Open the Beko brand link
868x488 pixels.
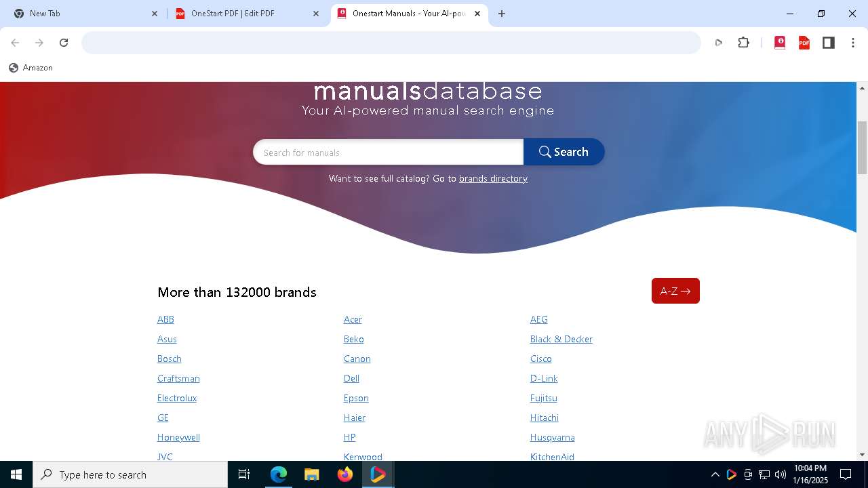(x=354, y=339)
